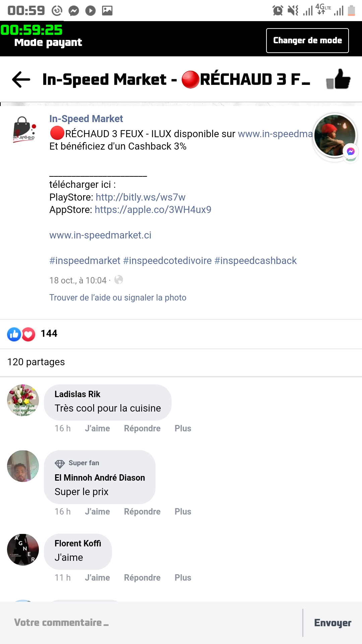The width and height of the screenshot is (362, 644).
Task: Open the AppStore apple.co link
Action: point(153,210)
